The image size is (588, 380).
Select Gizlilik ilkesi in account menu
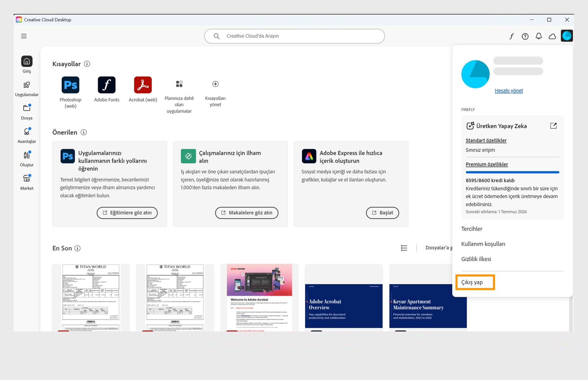[x=476, y=259]
